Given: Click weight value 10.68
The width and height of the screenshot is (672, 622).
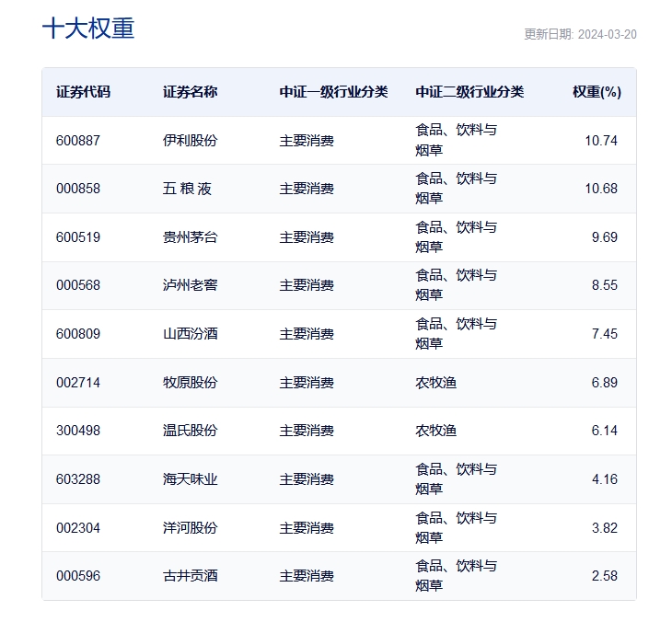Looking at the screenshot, I should pyautogui.click(x=601, y=189).
